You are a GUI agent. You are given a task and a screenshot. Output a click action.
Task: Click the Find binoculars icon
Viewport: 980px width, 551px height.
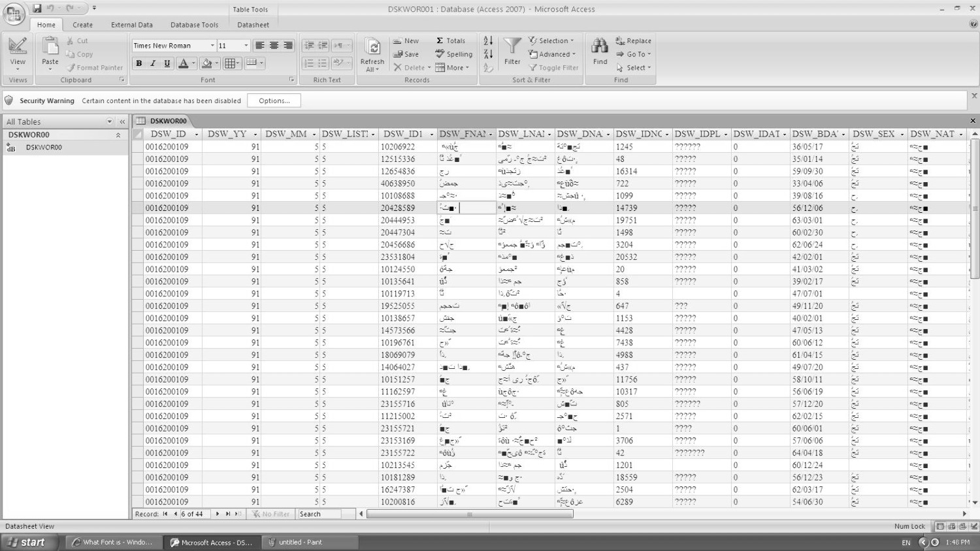(600, 46)
